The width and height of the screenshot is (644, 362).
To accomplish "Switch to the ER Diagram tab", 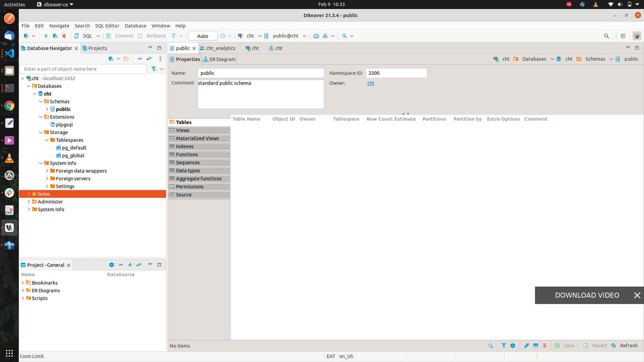I will pyautogui.click(x=219, y=59).
